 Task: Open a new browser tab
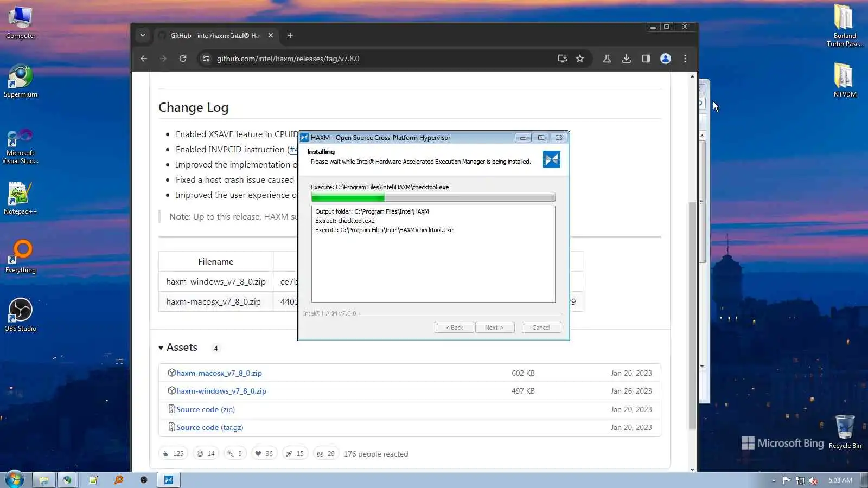click(290, 35)
